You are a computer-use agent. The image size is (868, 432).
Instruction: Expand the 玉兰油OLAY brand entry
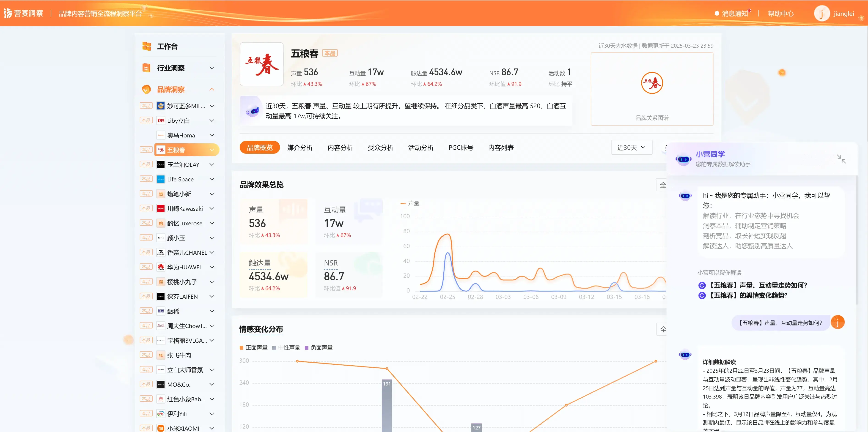tap(212, 165)
